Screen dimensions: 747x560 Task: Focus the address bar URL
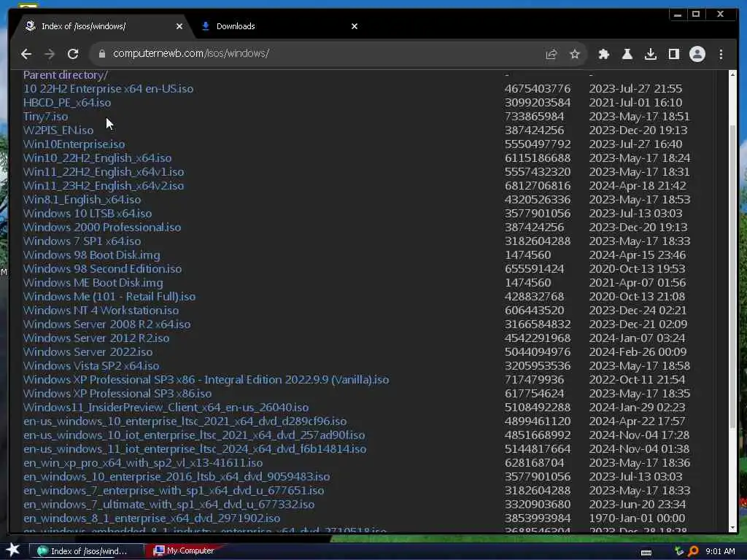190,53
